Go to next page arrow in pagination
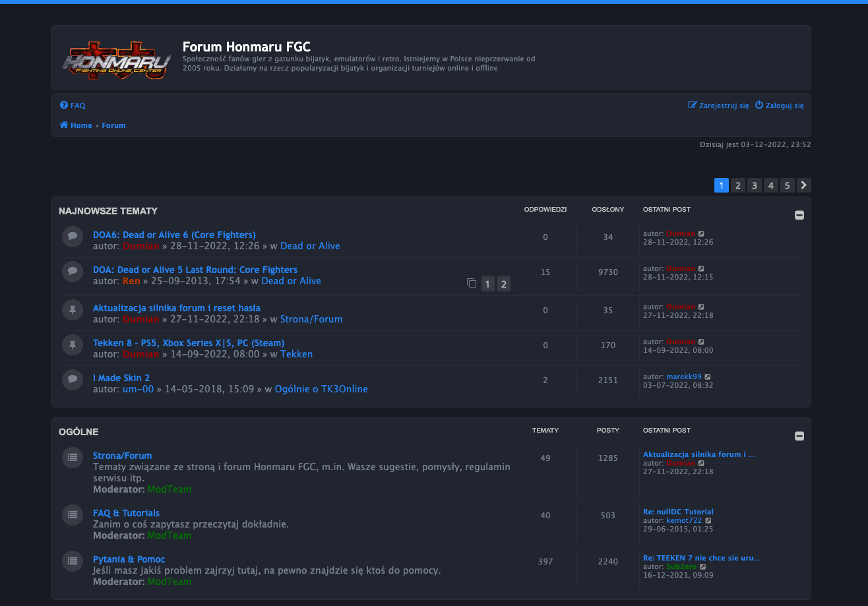Screen dimensions: 868x606 pyautogui.click(x=803, y=185)
